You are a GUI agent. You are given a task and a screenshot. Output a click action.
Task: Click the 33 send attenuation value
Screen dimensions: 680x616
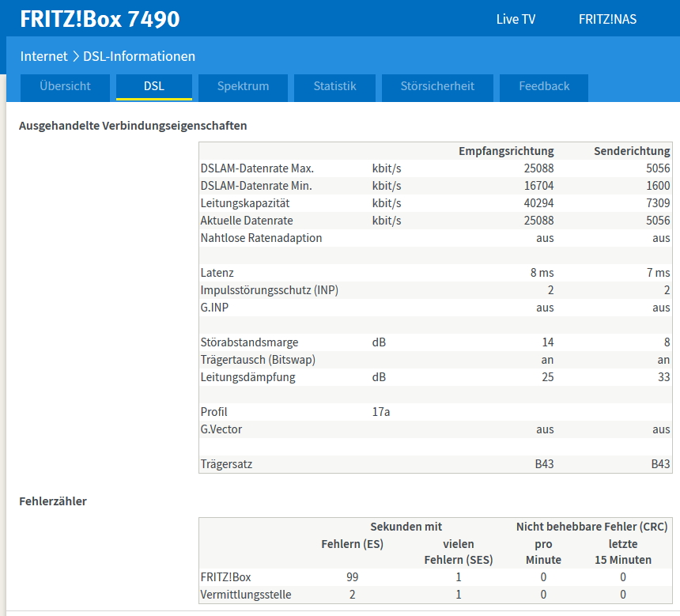(664, 377)
